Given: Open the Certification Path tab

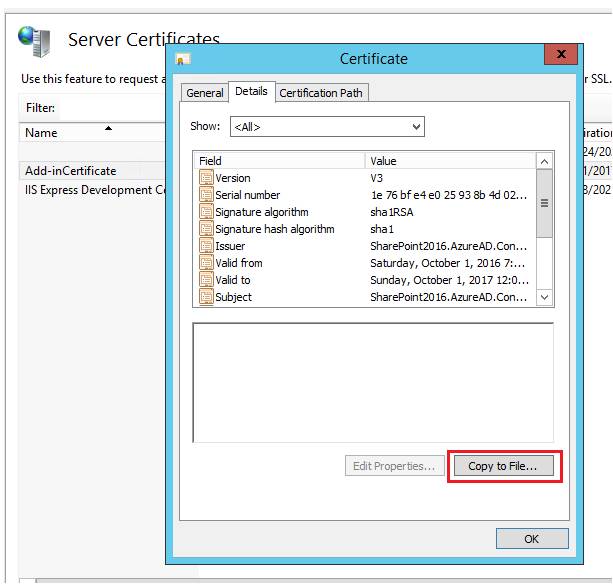Looking at the screenshot, I should [321, 93].
